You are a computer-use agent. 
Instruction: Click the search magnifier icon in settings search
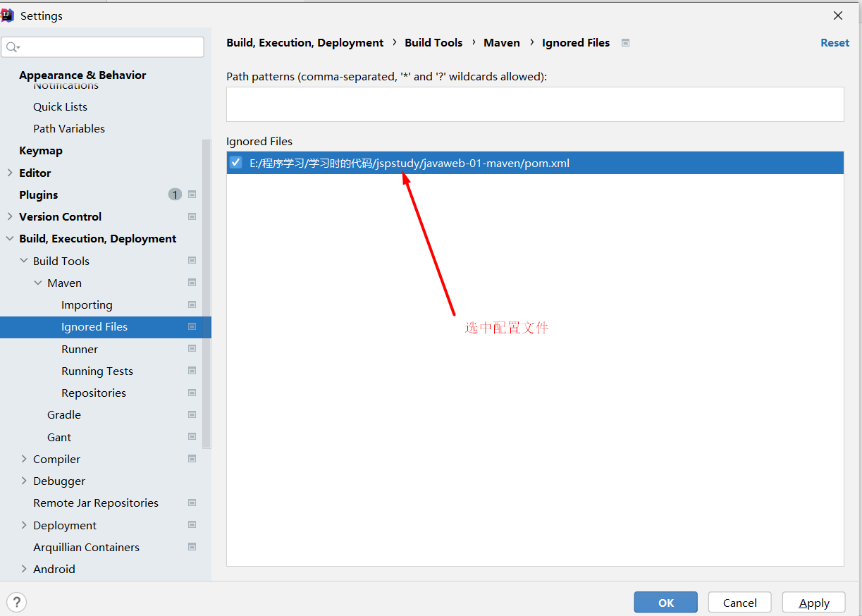(x=13, y=47)
